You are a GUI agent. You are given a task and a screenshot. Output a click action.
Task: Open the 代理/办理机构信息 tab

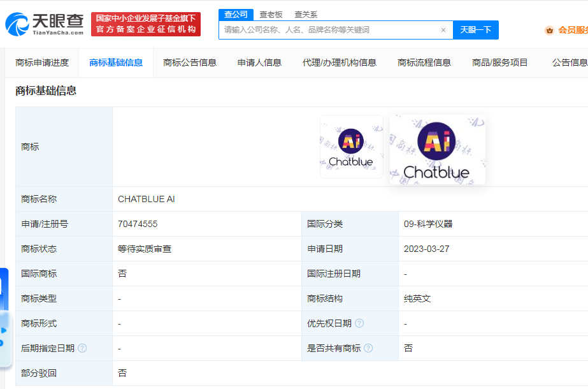point(340,62)
